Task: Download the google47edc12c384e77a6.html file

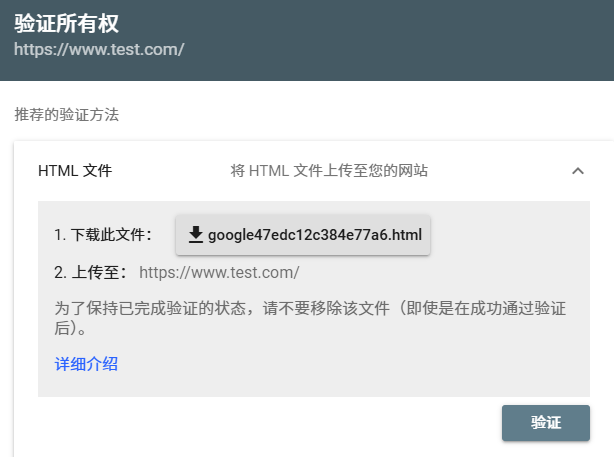Action: tap(303, 235)
